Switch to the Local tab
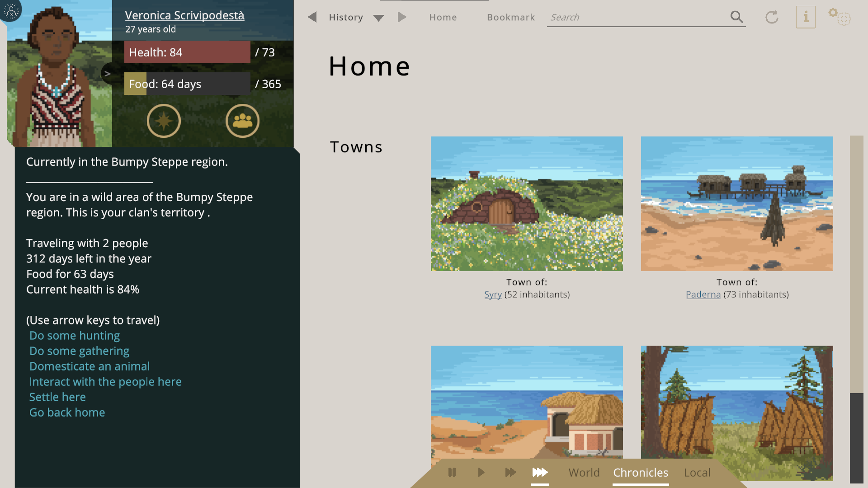 point(697,473)
